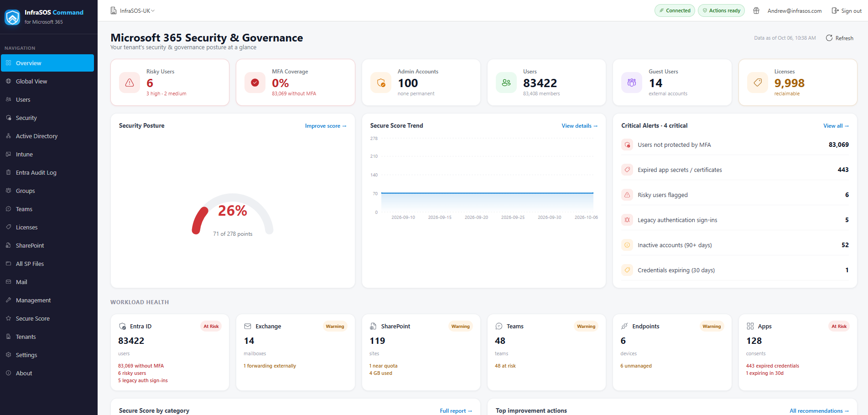Open Global View from sidebar
Screen dimensions: 868x415
tap(47, 81)
